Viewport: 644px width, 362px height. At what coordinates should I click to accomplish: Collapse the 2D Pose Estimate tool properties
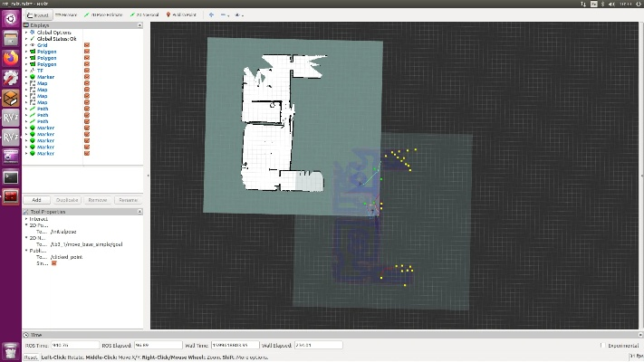click(x=26, y=225)
